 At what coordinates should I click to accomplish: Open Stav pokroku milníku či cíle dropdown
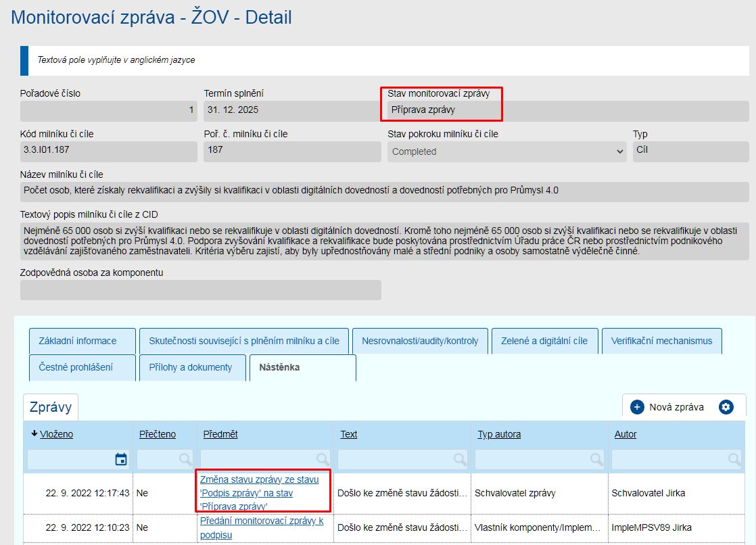[x=506, y=151]
